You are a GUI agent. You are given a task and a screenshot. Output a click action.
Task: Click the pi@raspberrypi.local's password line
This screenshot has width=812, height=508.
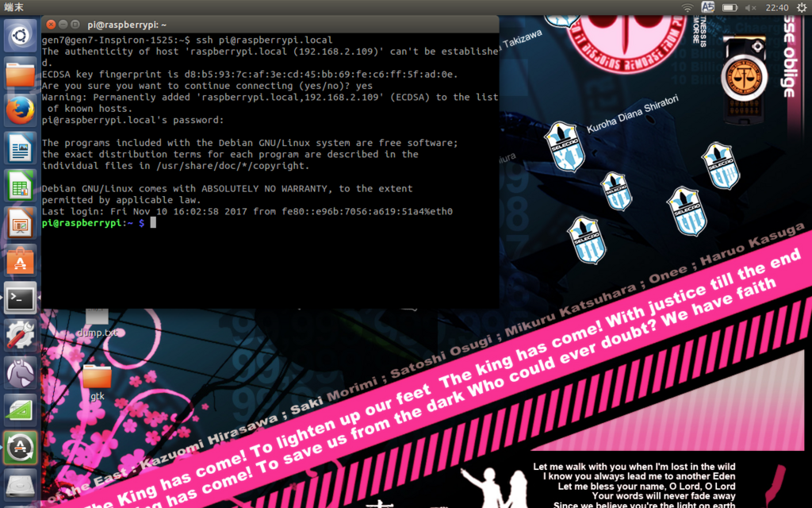[x=132, y=121]
